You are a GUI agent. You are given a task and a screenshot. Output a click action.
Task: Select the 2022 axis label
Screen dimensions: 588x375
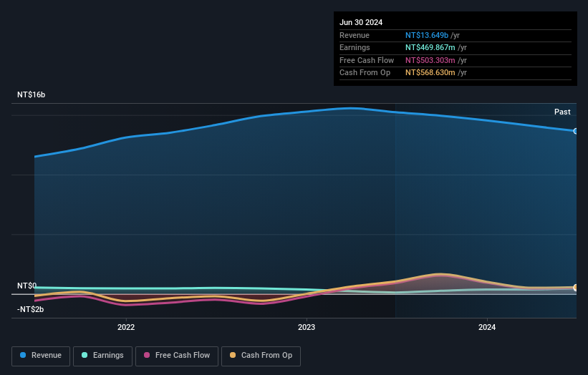point(126,327)
